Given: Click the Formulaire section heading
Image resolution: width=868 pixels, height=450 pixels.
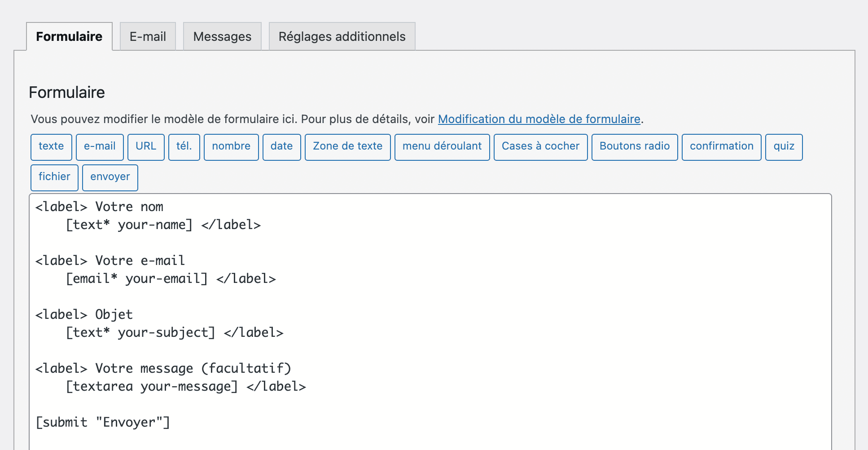Looking at the screenshot, I should (x=67, y=93).
